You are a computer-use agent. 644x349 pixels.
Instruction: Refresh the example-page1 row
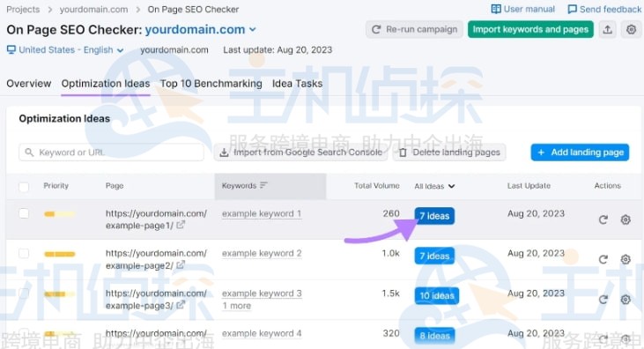pos(603,220)
